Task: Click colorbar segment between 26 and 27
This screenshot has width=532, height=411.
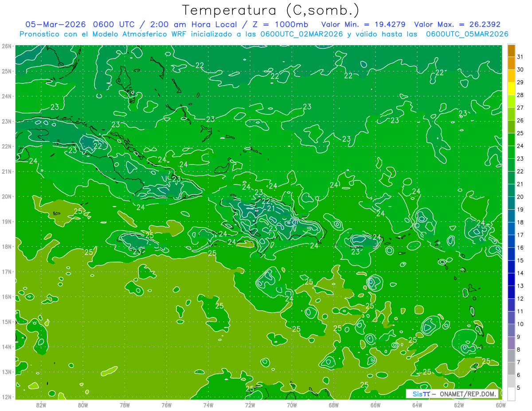Action: [511, 114]
